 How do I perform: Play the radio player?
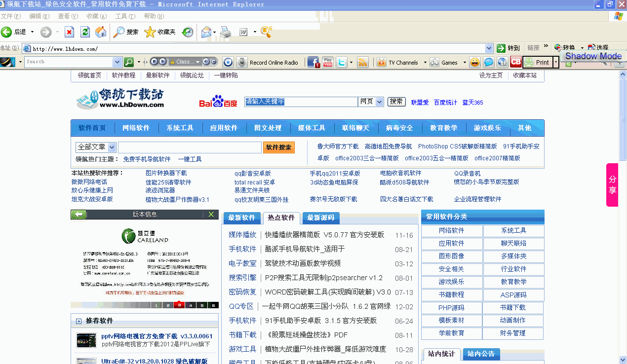click(163, 62)
